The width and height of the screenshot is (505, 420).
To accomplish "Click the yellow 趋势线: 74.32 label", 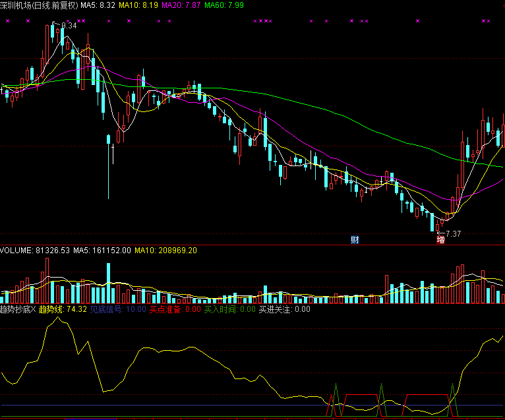I will (x=63, y=309).
